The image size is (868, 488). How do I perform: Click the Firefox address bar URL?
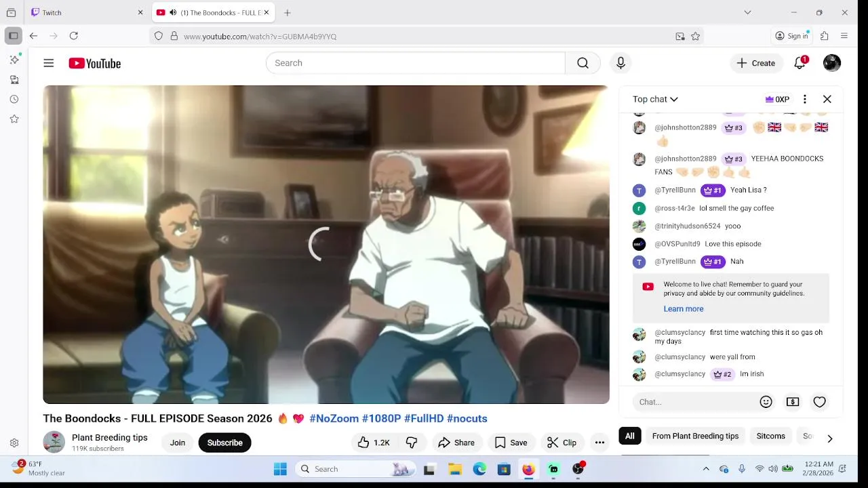[x=260, y=37]
